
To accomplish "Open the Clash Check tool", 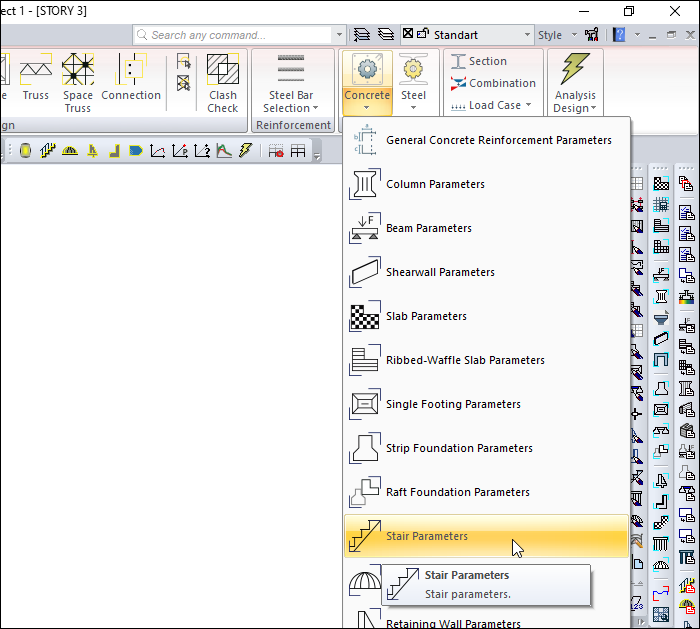I will click(222, 82).
